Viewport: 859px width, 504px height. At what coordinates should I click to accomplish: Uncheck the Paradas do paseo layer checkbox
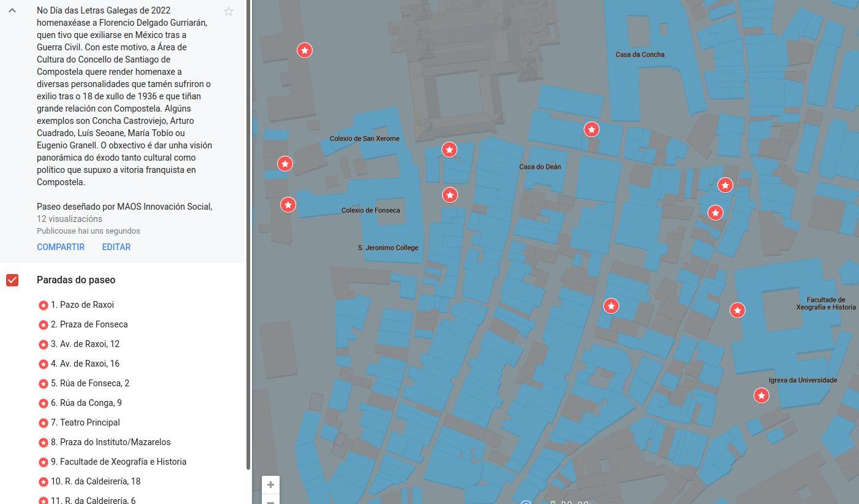[x=12, y=280]
